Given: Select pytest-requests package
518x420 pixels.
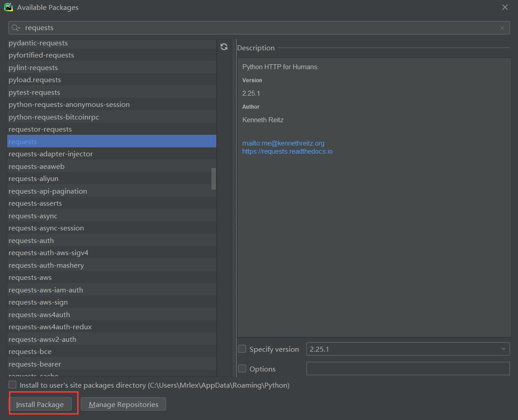Looking at the screenshot, I should point(112,92).
